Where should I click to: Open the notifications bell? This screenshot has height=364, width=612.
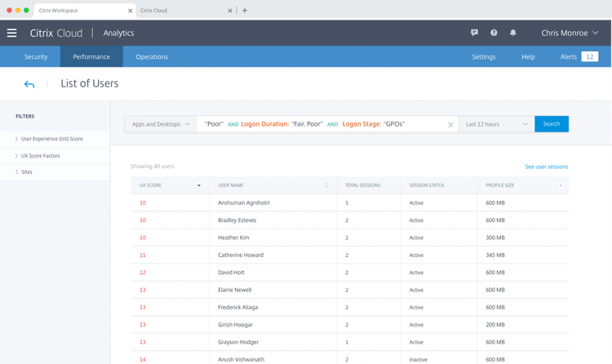pos(513,33)
